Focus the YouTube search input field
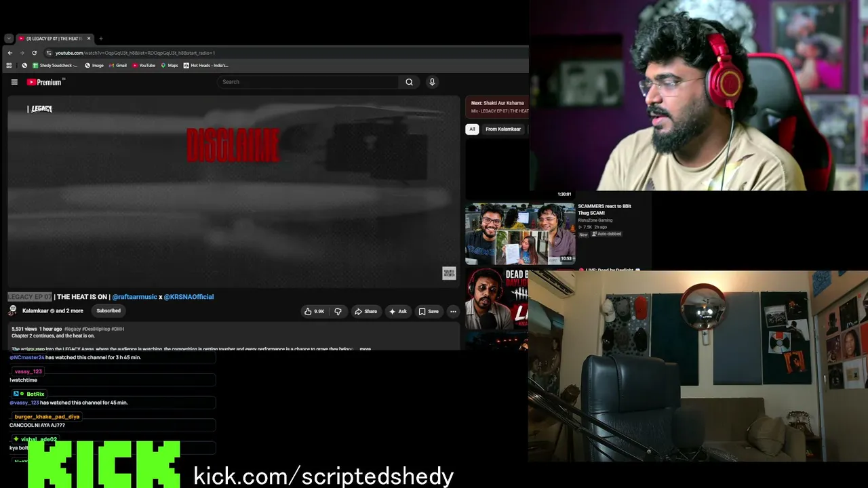Viewport: 868px width, 488px height. click(x=309, y=82)
